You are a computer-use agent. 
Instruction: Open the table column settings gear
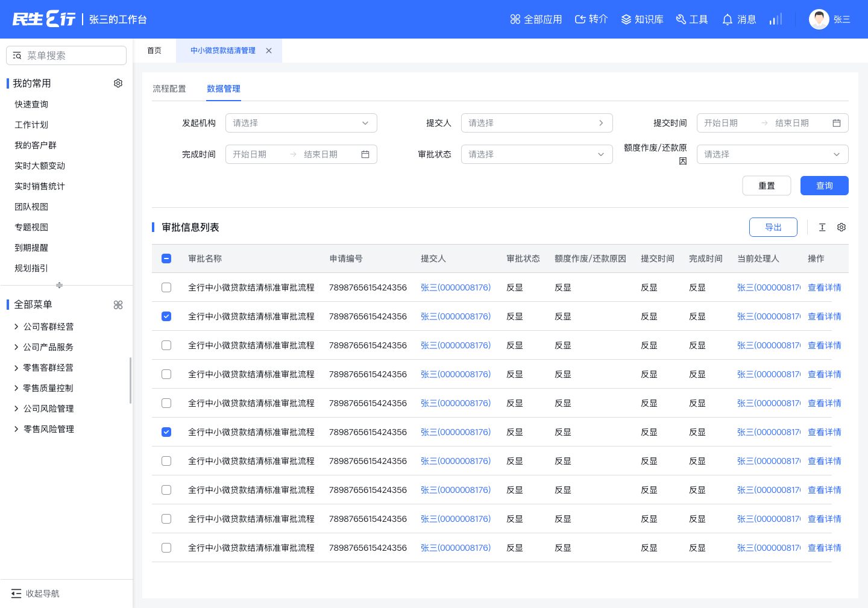pyautogui.click(x=841, y=227)
